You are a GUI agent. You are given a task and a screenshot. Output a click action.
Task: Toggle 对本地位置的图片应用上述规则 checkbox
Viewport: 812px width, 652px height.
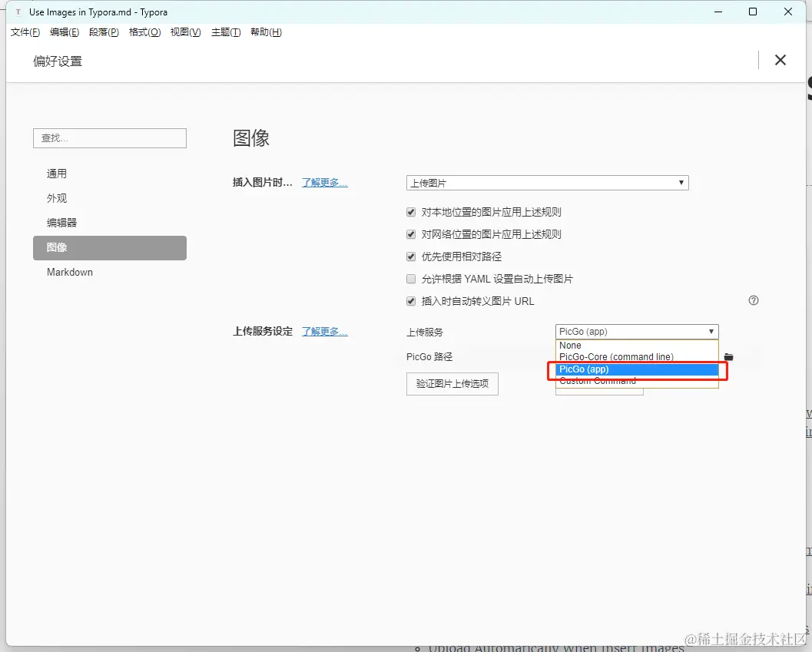coord(411,212)
